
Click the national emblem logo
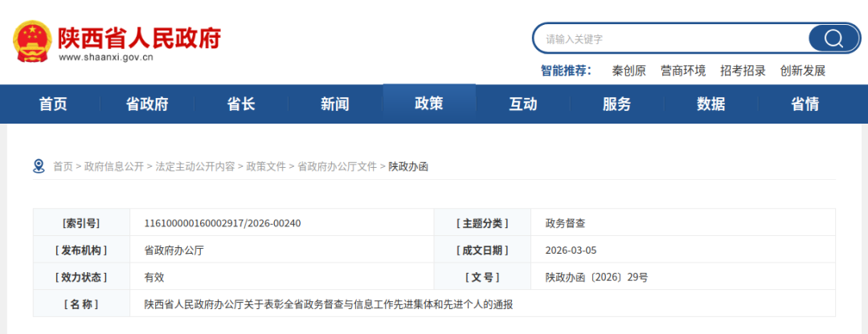[32, 40]
